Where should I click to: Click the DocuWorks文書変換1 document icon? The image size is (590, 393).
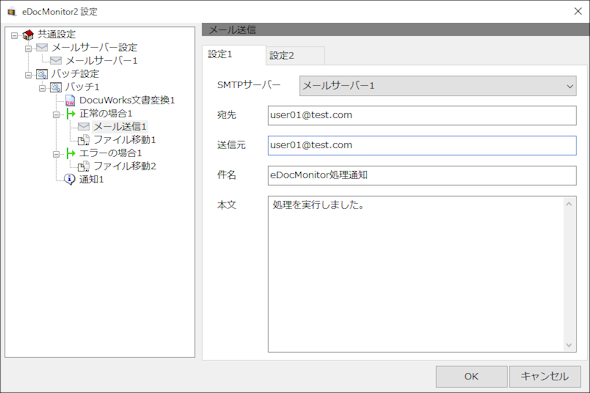pos(70,101)
